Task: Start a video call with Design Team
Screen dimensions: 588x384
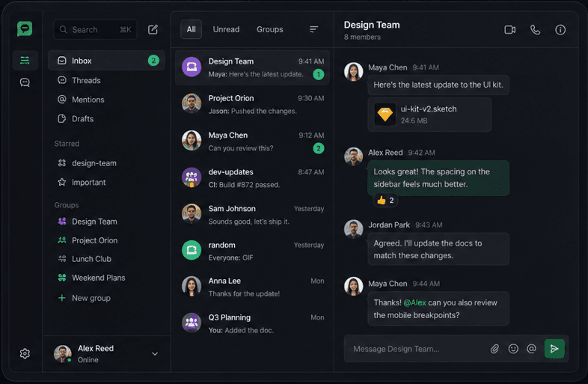Action: click(x=509, y=30)
